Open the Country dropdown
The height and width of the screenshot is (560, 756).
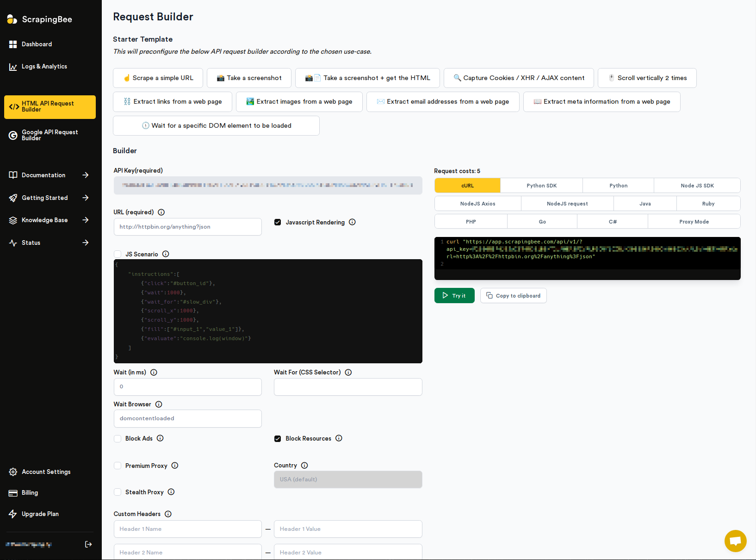[x=348, y=479]
